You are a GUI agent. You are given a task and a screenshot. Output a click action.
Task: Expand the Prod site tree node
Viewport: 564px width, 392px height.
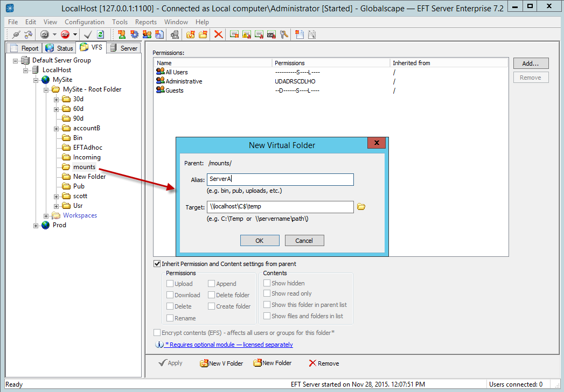[x=36, y=225]
